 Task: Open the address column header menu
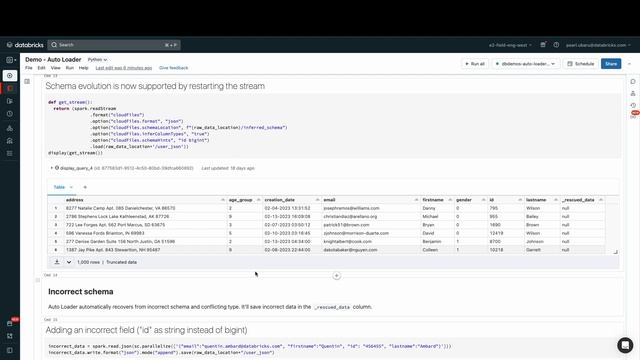pos(223,200)
